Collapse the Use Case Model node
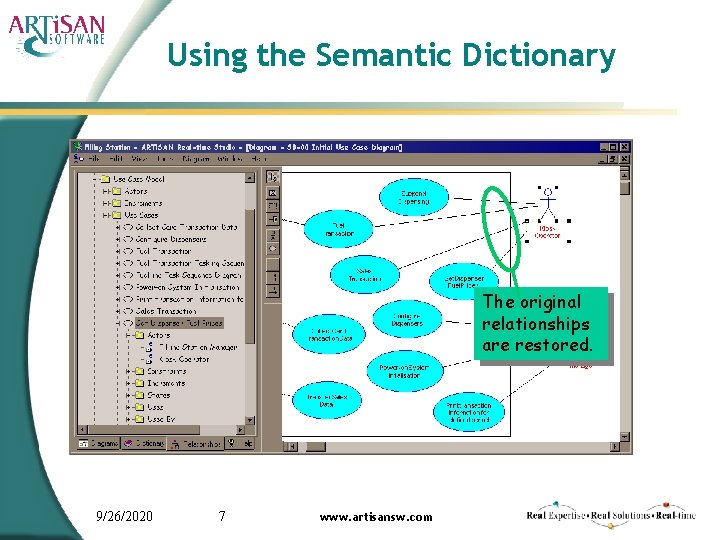Image resolution: width=720 pixels, height=540 pixels. [95, 179]
